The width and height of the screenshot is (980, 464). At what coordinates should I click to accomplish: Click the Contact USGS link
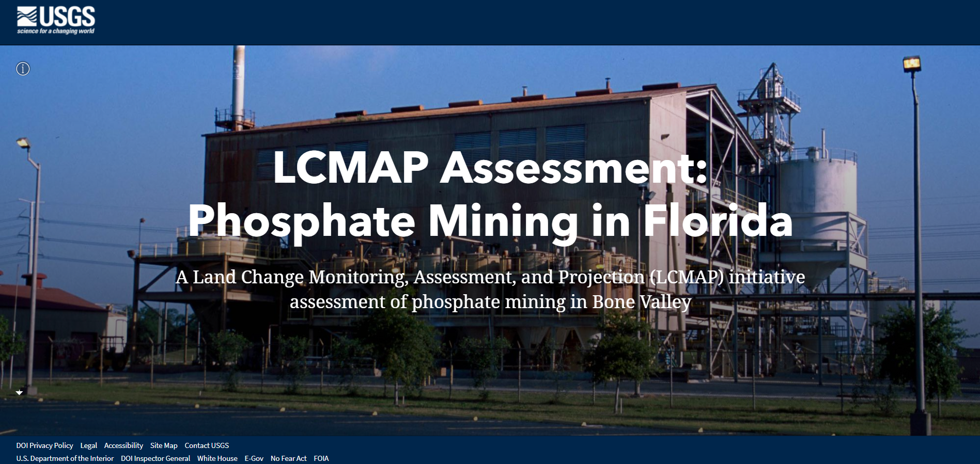coord(207,445)
